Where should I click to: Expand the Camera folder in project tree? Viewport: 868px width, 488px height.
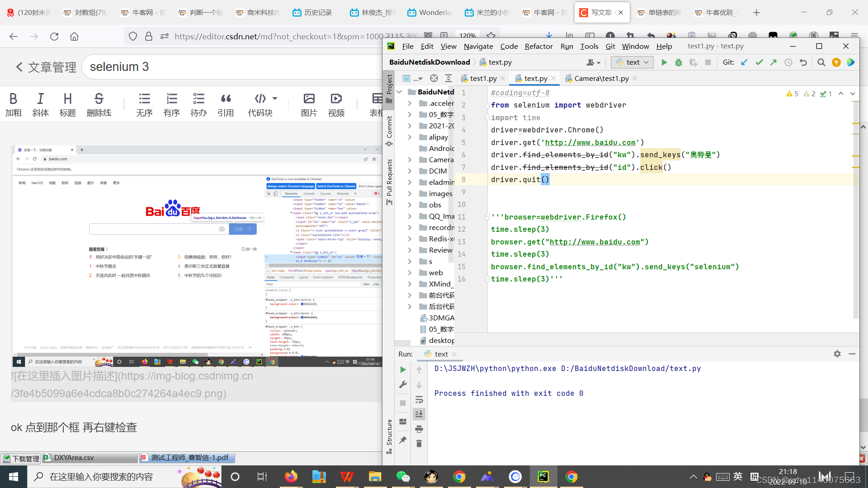[x=410, y=160]
